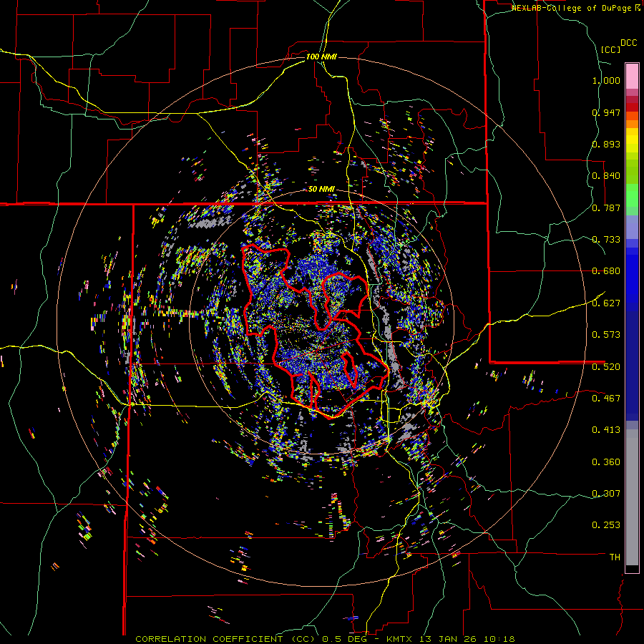Click the 100 NMI range ring label
The image size is (644, 644).
[x=321, y=57]
